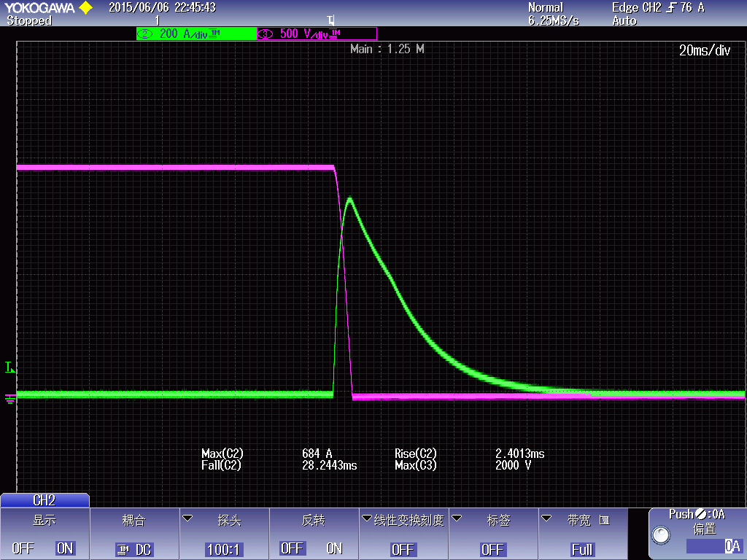Select the green CH2 200 A/div channel label
Viewport: 747px width, 560px height.
[x=196, y=34]
